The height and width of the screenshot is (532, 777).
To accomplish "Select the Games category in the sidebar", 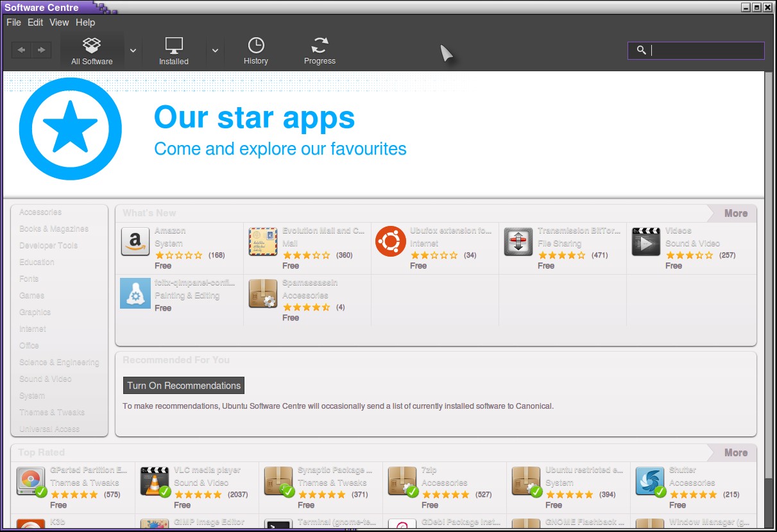I will point(32,296).
